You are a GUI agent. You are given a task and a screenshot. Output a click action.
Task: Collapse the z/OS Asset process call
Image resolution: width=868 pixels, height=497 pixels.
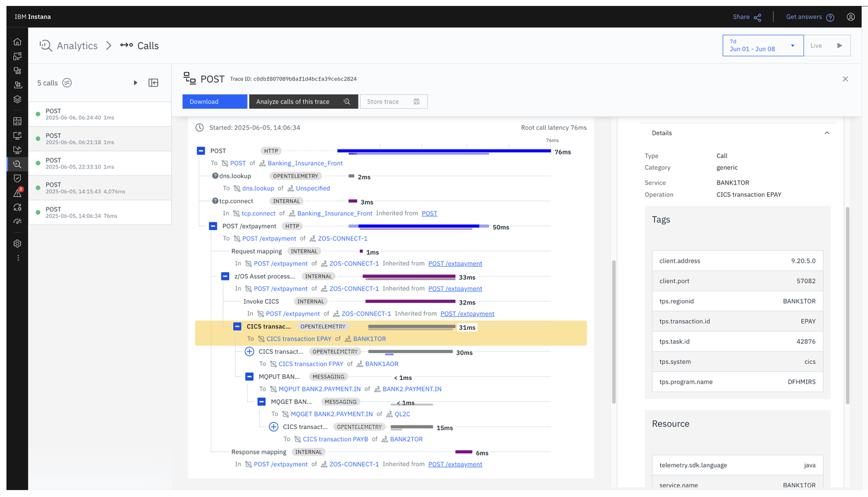(225, 276)
